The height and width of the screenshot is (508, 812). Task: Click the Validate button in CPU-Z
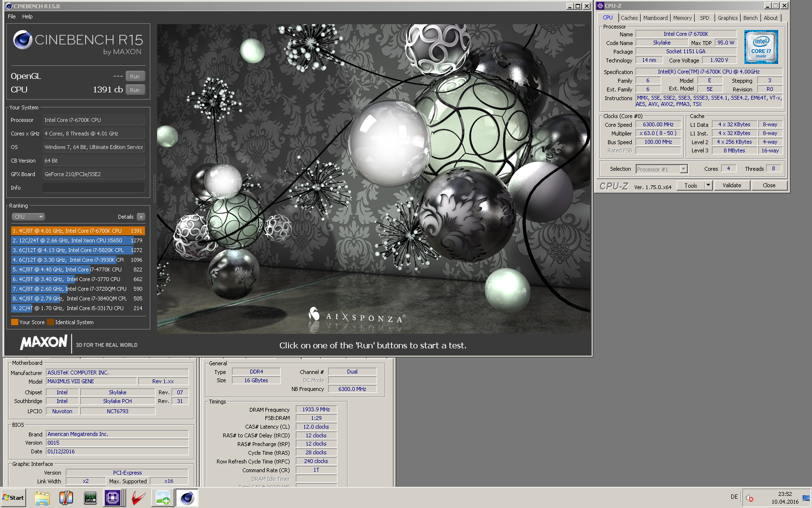click(732, 185)
